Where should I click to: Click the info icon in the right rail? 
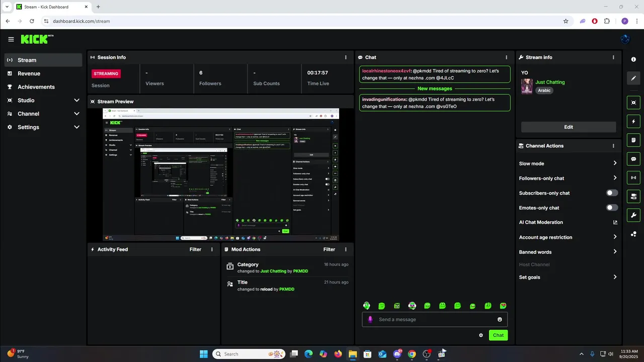point(633,59)
